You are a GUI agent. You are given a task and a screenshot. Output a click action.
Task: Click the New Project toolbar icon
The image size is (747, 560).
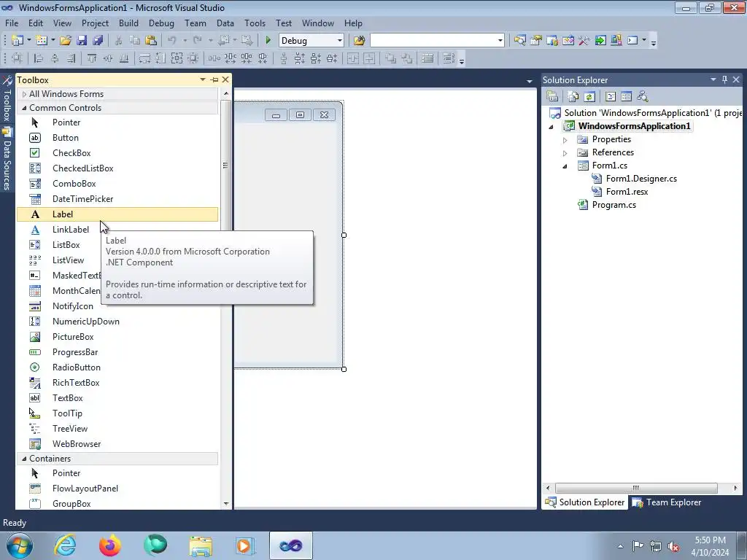(18, 41)
